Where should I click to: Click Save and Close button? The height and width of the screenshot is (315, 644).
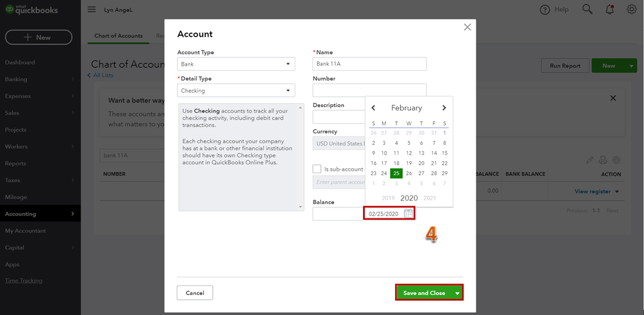coord(424,293)
